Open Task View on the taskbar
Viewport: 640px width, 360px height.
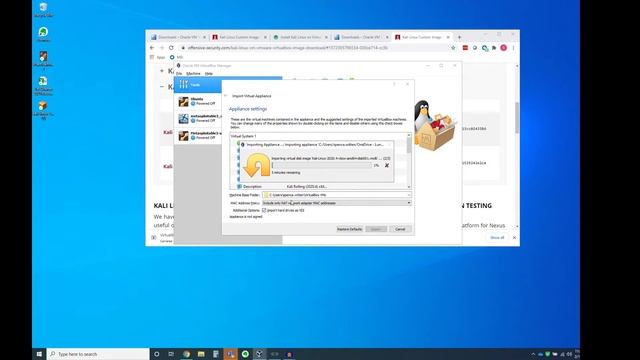(x=171, y=354)
